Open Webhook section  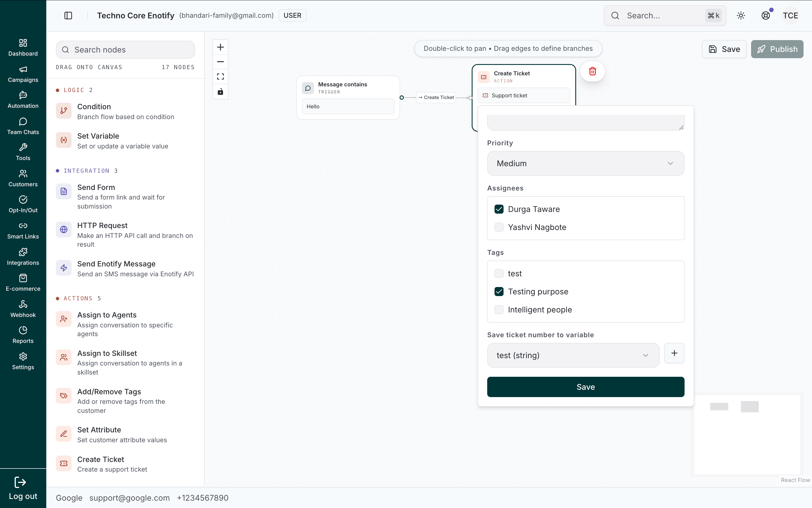tap(23, 309)
